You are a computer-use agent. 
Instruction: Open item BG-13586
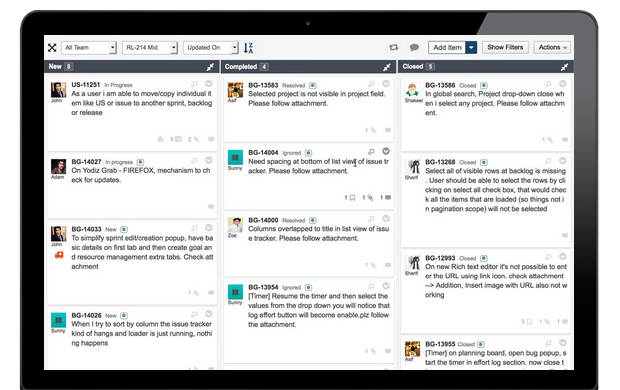[440, 85]
